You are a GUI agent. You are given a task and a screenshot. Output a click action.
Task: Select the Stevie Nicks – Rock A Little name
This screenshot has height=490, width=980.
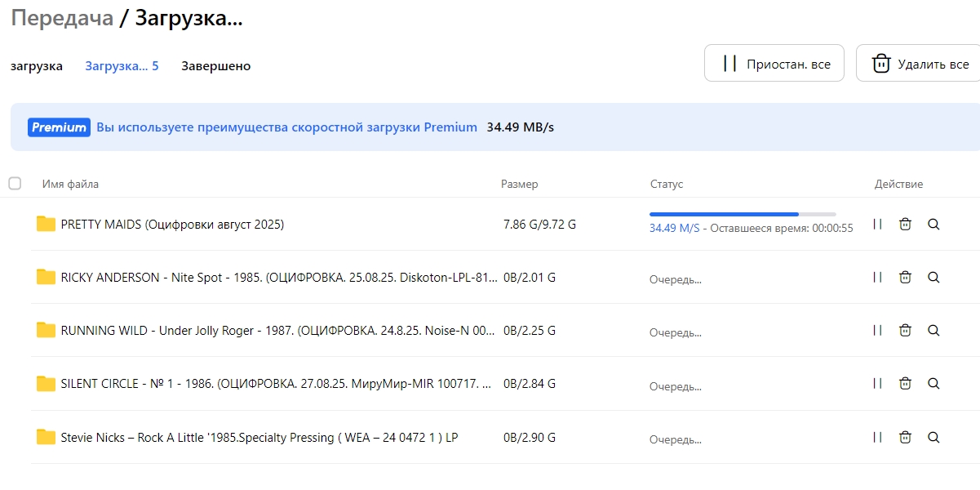[x=259, y=437]
